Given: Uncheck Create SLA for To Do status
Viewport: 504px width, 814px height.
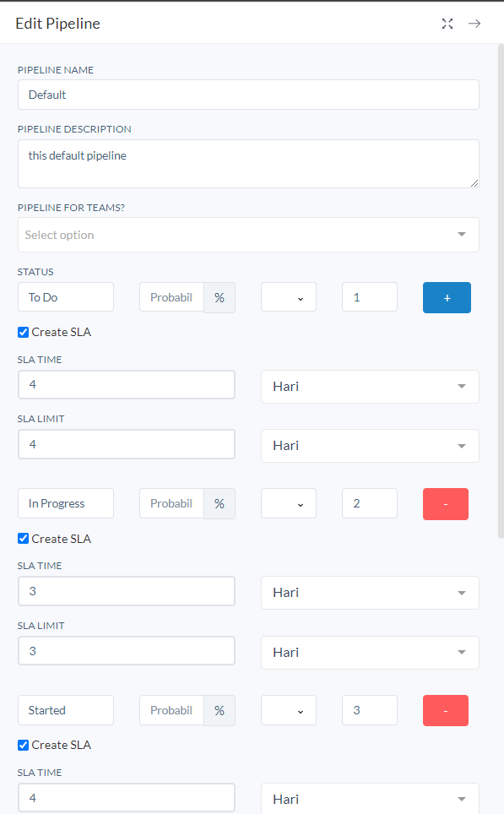Looking at the screenshot, I should tap(23, 332).
